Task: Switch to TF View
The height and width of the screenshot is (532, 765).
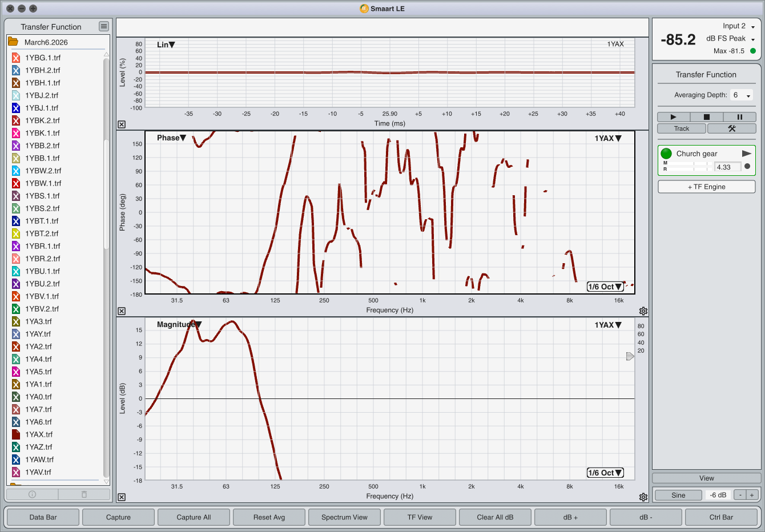Action: click(x=420, y=517)
